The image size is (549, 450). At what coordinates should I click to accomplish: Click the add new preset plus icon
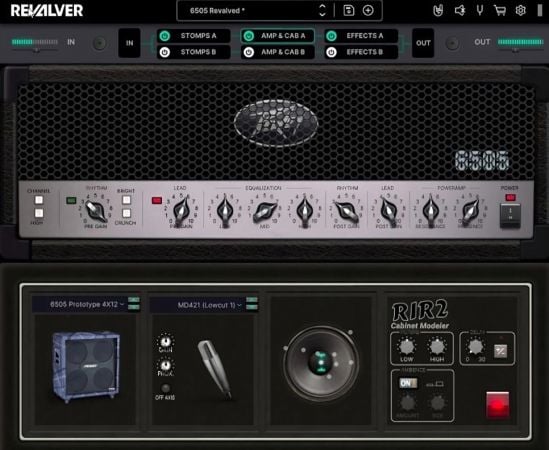tap(368, 11)
